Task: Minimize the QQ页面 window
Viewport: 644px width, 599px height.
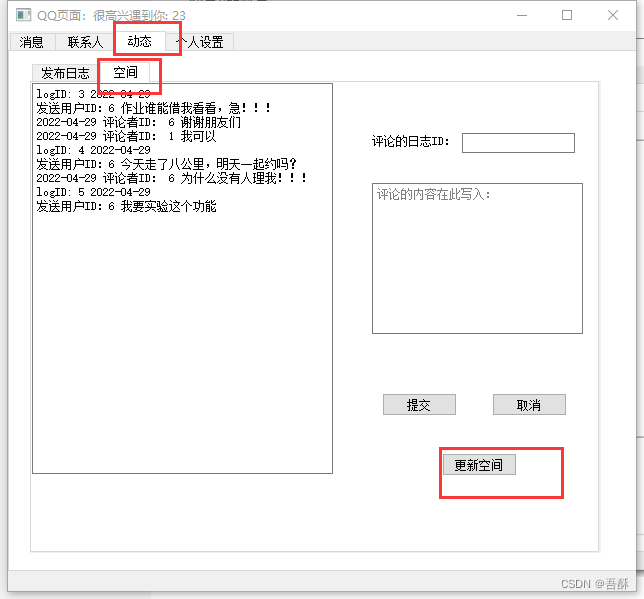Action: [x=522, y=16]
